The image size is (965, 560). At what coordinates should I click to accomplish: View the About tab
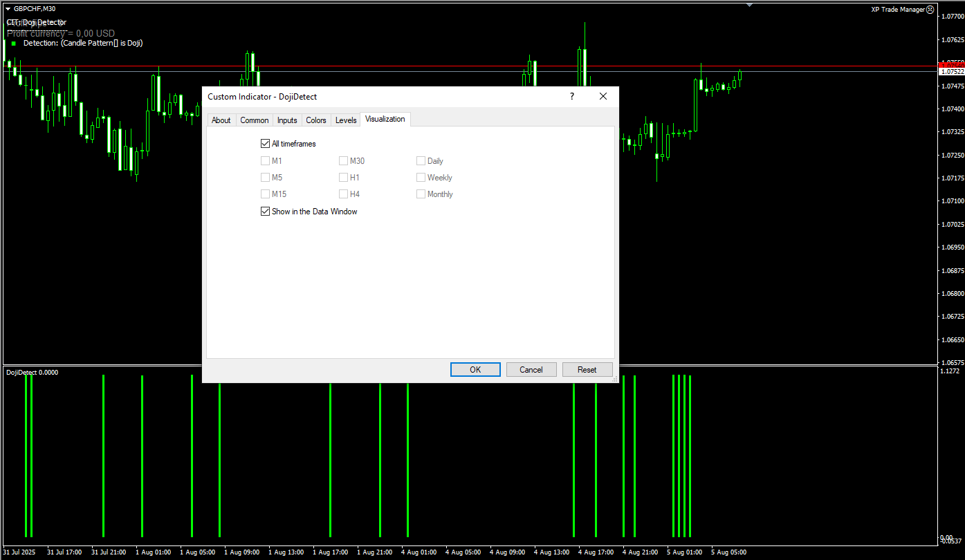coord(221,119)
